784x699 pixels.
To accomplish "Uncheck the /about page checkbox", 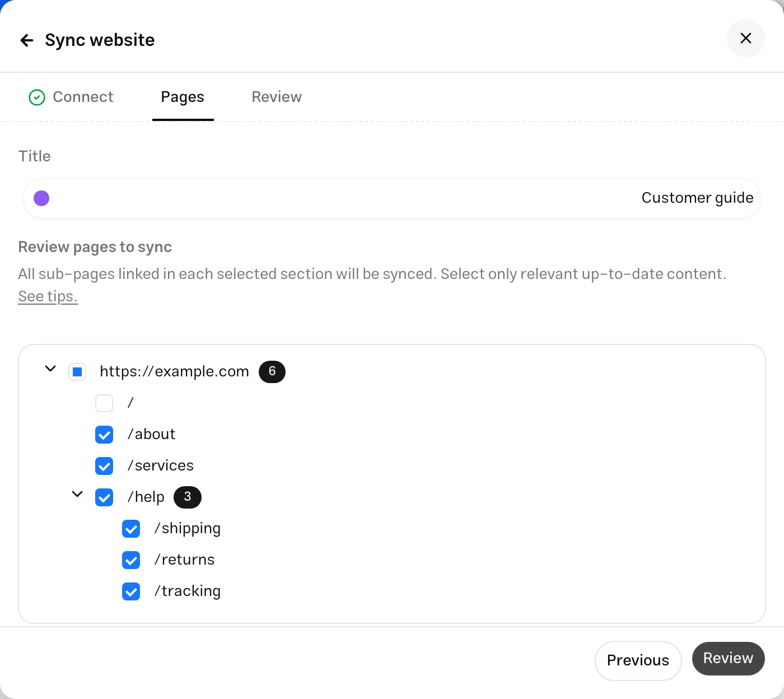I will [104, 434].
